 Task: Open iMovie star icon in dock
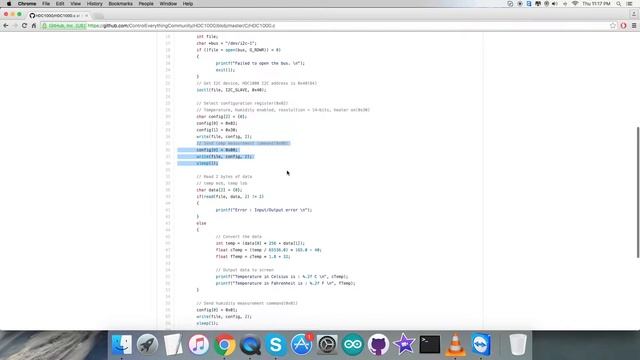(x=404, y=344)
